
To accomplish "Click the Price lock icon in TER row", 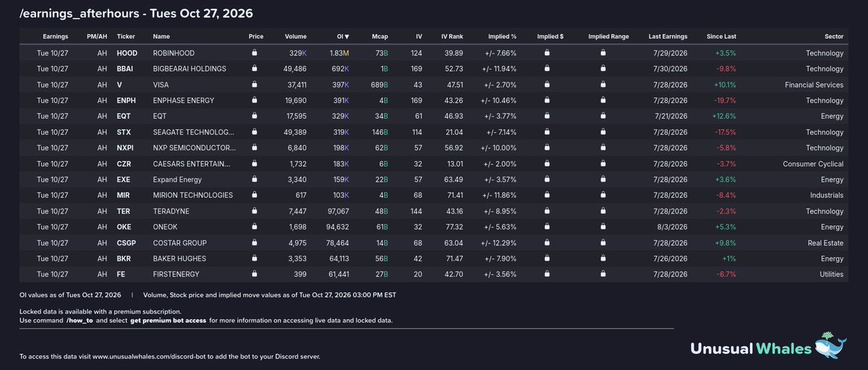I will [255, 211].
